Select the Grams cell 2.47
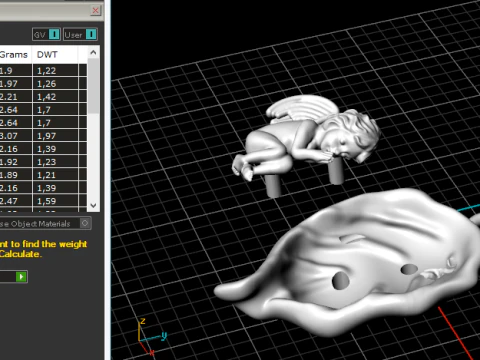Screen dimensions: 480x360 click(16, 201)
